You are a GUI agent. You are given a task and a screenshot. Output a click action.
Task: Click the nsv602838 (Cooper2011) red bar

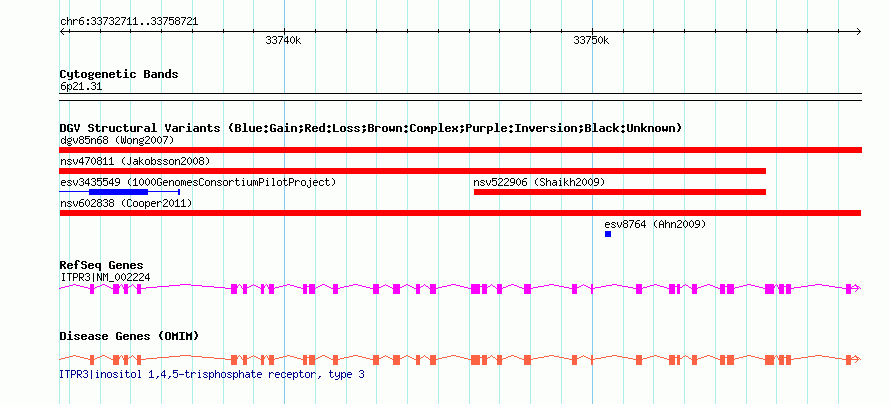pos(460,213)
